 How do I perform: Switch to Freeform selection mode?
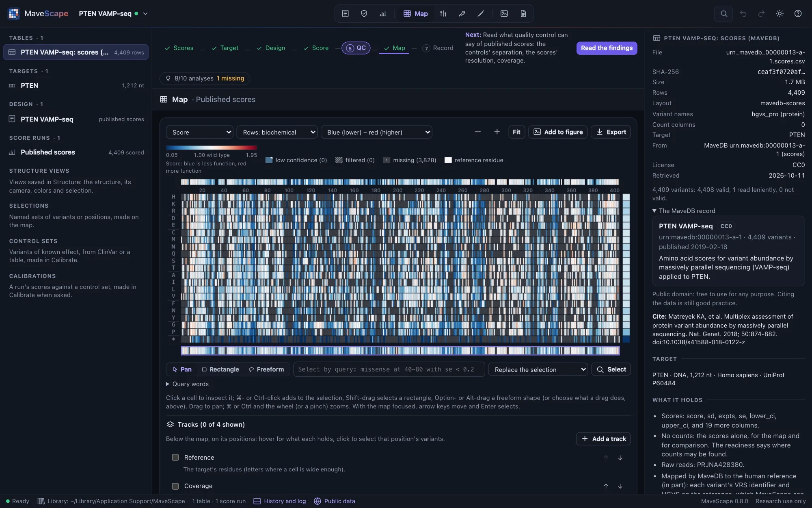[266, 369]
